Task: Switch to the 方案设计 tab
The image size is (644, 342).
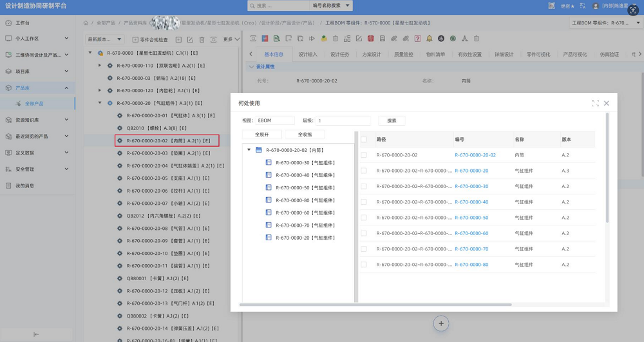Action: point(372,54)
